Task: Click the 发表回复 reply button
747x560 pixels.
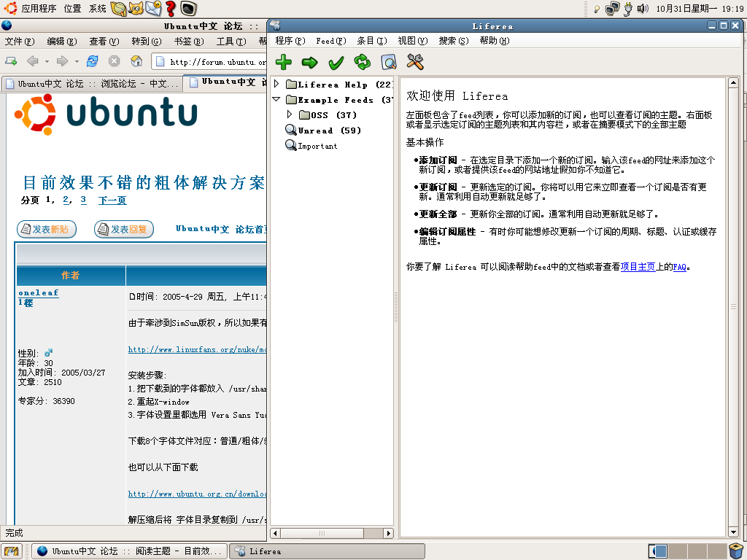Action: [x=124, y=230]
